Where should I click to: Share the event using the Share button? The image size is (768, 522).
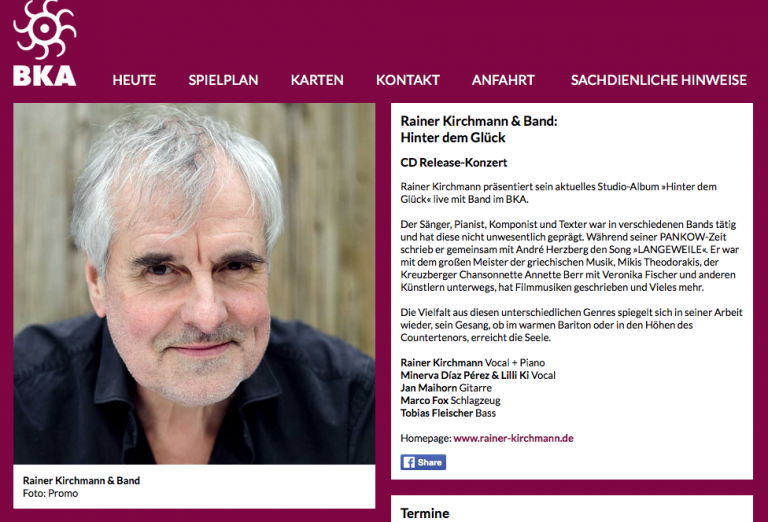(423, 462)
